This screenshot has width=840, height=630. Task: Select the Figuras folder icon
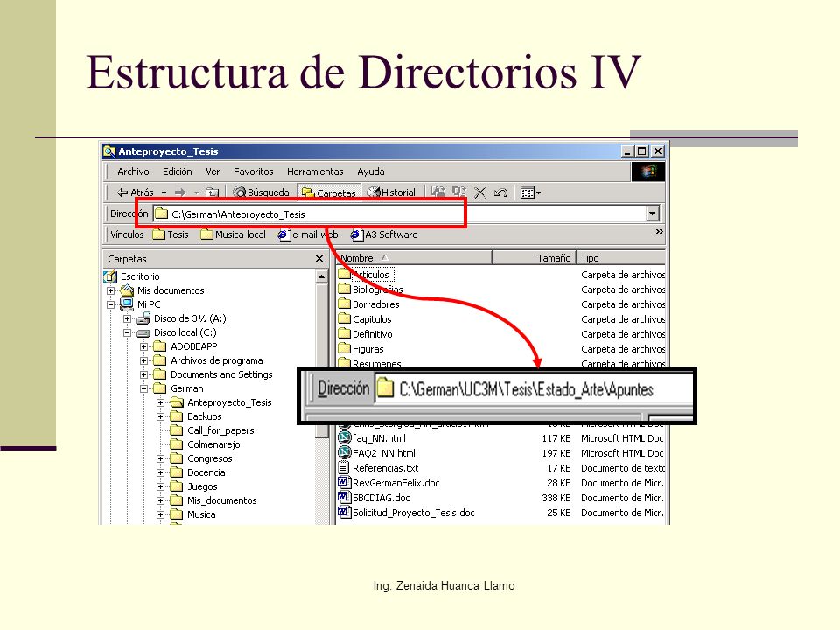(345, 349)
